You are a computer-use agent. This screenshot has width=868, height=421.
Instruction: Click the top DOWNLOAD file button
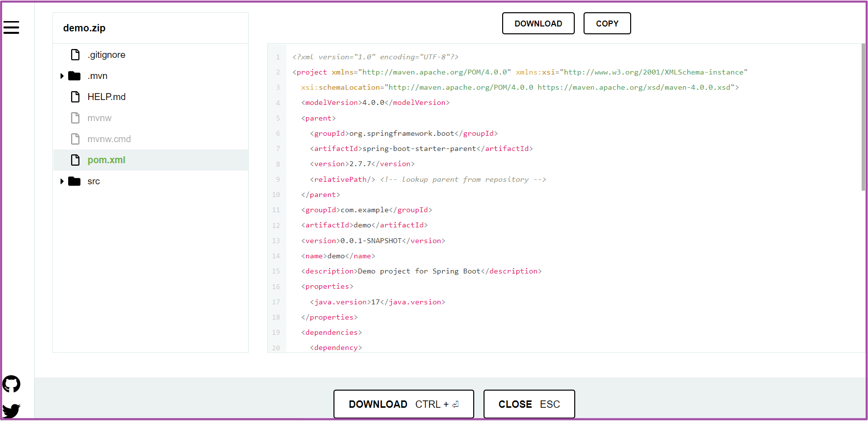[x=538, y=23]
